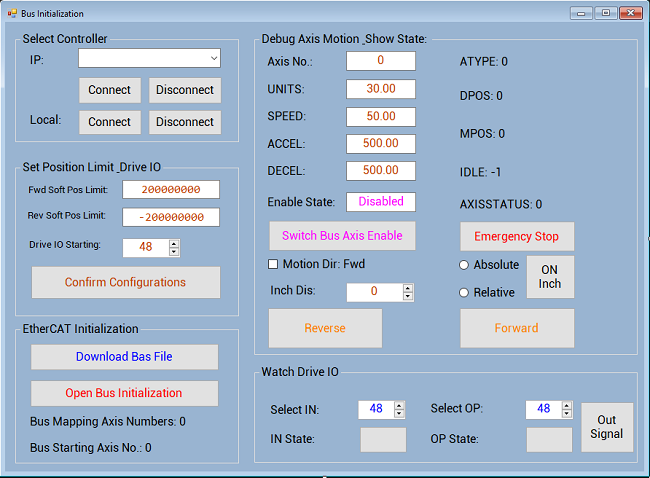Click the Forward motion button
This screenshot has height=478, width=650.
(517, 328)
